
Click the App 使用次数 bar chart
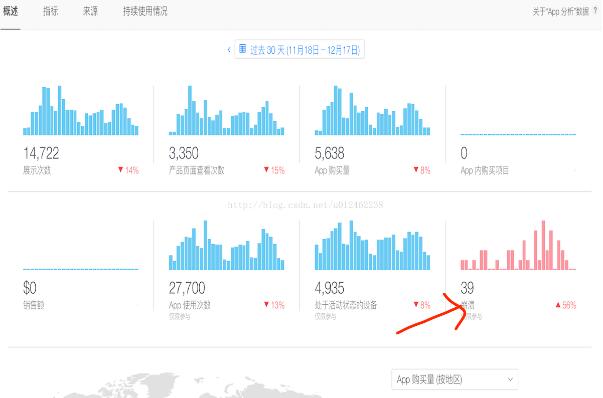[x=227, y=245]
